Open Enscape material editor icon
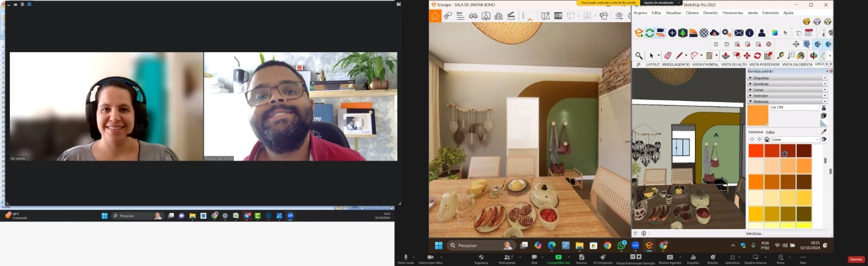This screenshot has width=868, height=266. pyautogui.click(x=693, y=33)
